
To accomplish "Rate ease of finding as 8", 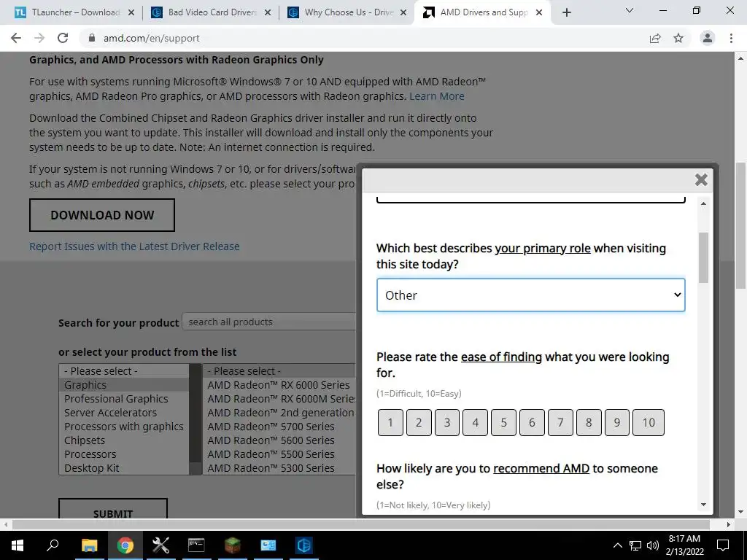I will [x=589, y=422].
